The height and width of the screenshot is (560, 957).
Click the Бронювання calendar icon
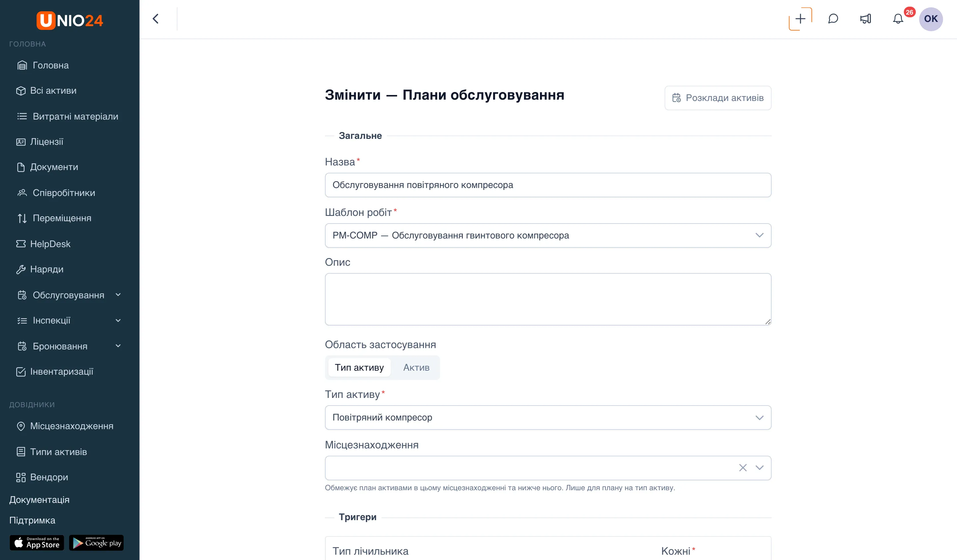(22, 346)
